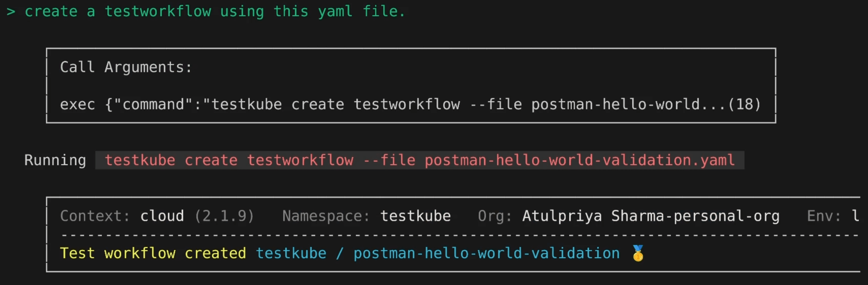
Task: Click the Call Arguments heading
Action: (x=126, y=67)
